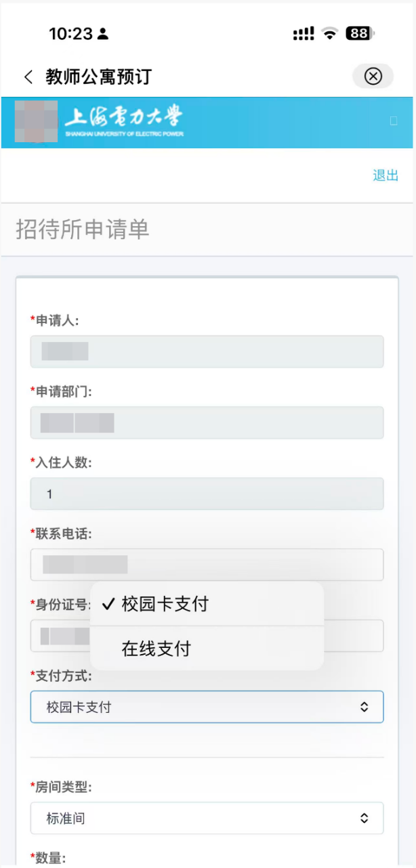Open the 支付方式 dropdown

207,707
